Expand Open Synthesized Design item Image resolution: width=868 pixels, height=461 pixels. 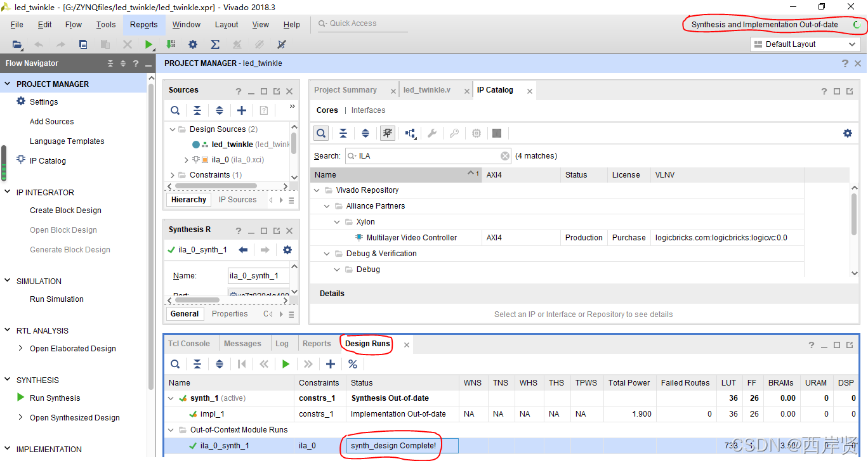21,417
